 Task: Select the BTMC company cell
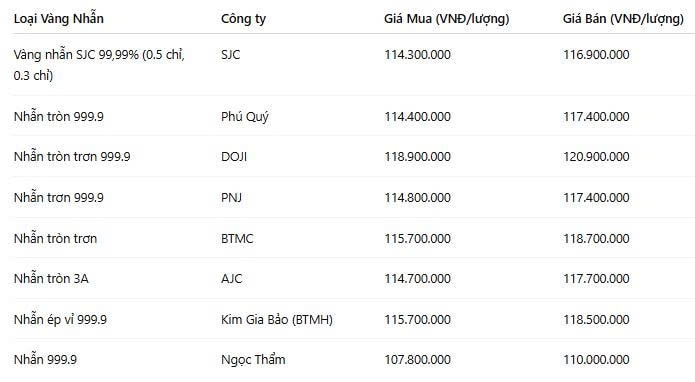(x=237, y=238)
